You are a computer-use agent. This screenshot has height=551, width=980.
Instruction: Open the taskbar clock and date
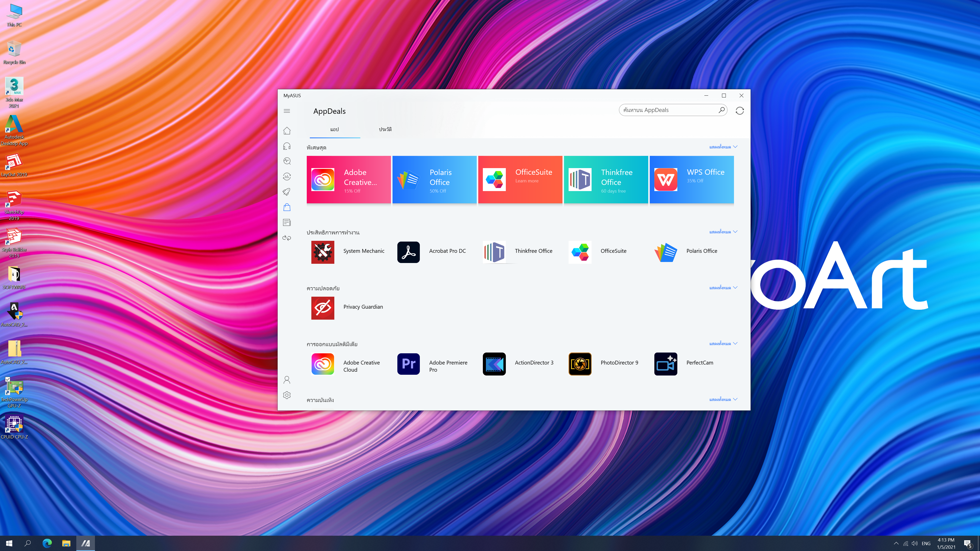pos(946,543)
